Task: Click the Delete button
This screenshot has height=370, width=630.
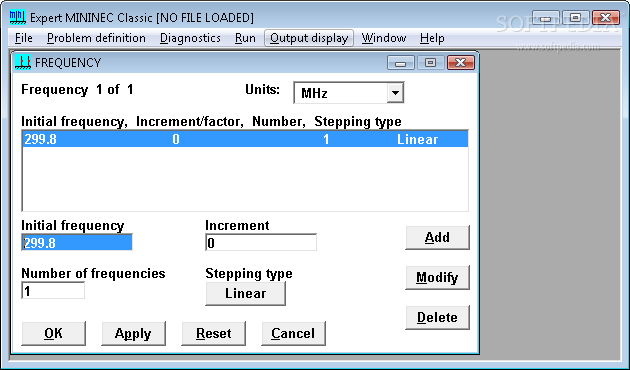Action: click(437, 317)
